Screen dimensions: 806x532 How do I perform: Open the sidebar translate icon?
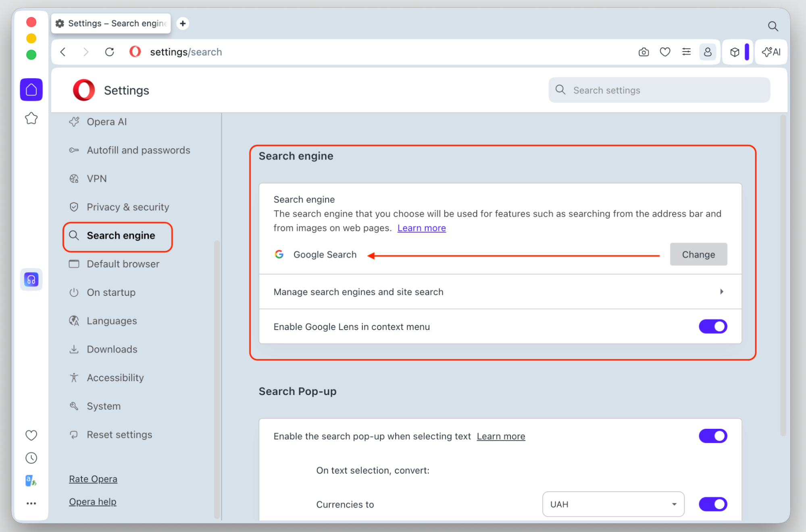click(31, 480)
